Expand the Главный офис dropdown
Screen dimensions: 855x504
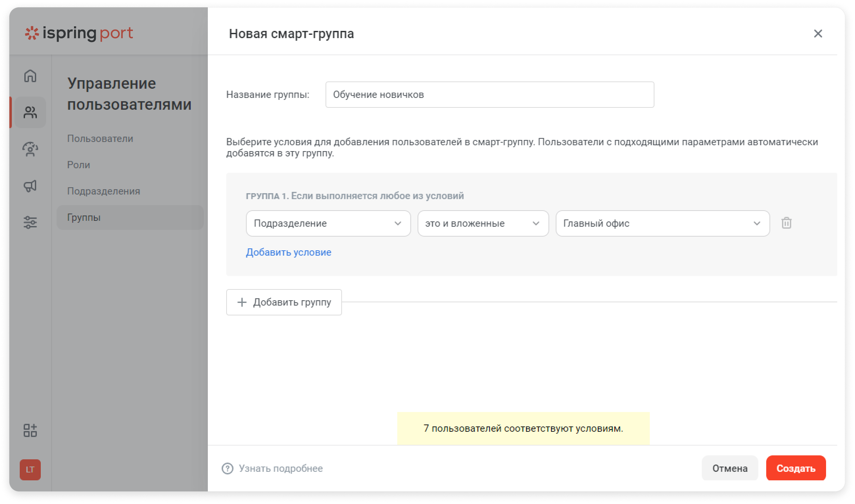point(662,223)
